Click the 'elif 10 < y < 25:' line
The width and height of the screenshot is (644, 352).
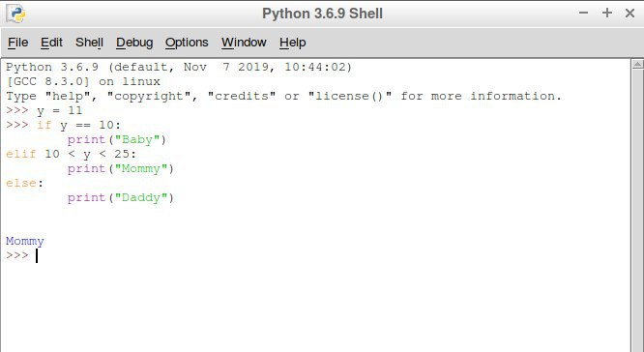[71, 154]
